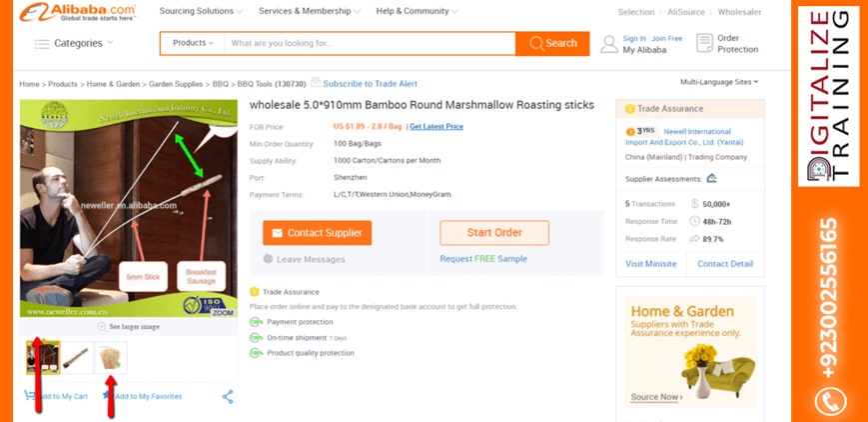Open the Order Protection document icon

point(705,44)
